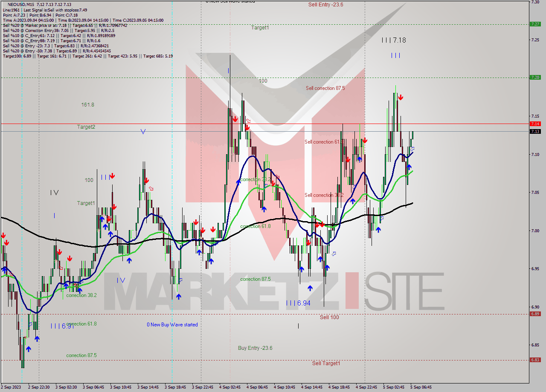Select the 6.89 price tag on the axis
The image size is (546, 392).
[535, 314]
